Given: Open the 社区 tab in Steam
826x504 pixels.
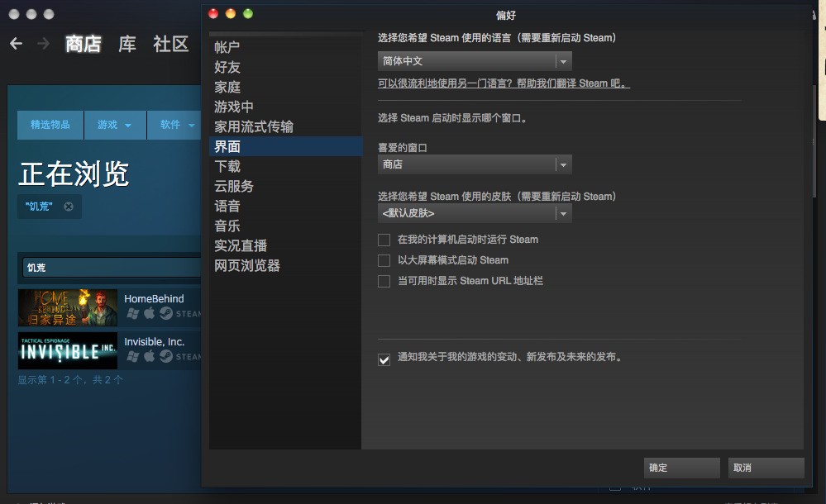Looking at the screenshot, I should [170, 44].
